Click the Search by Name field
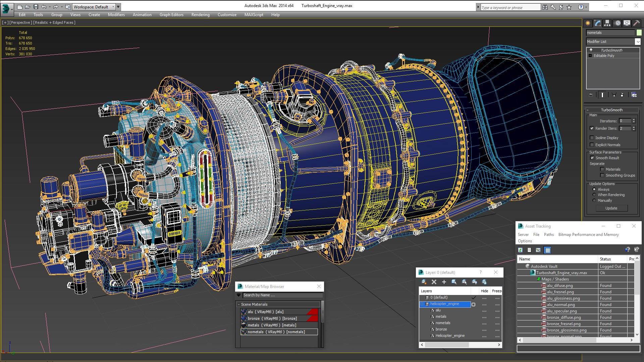The image size is (644, 362). [282, 295]
